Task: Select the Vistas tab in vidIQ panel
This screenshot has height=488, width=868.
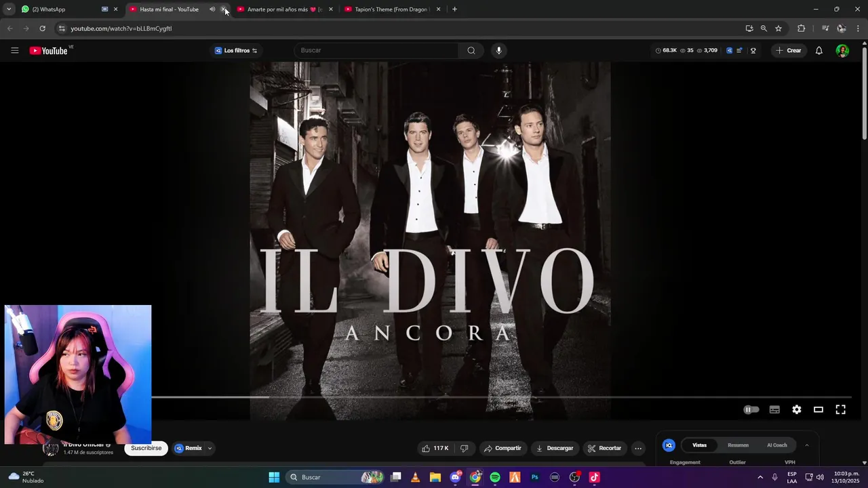Action: pyautogui.click(x=699, y=445)
